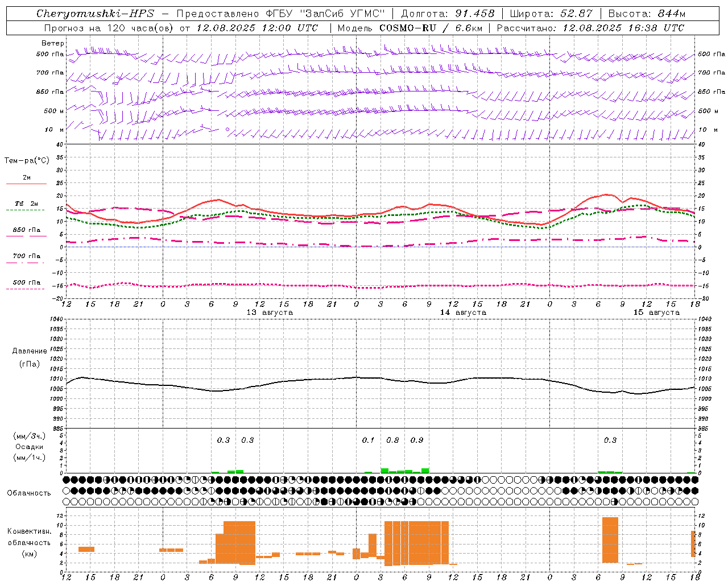The width and height of the screenshot is (728, 582).
Task: Select the 700 гПа temperature legend entry
Action: [26, 256]
